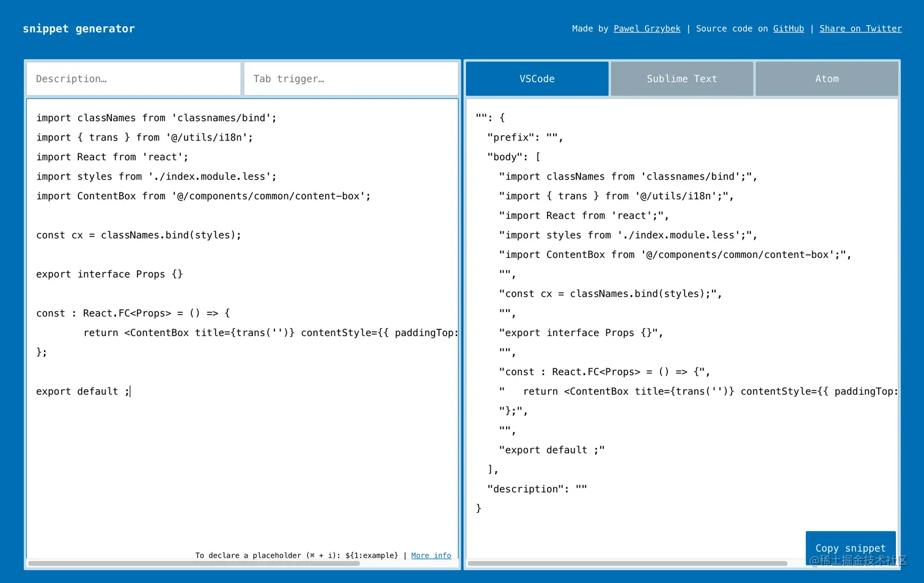
Task: Click editor line "export interface Props {}"
Action: [109, 274]
